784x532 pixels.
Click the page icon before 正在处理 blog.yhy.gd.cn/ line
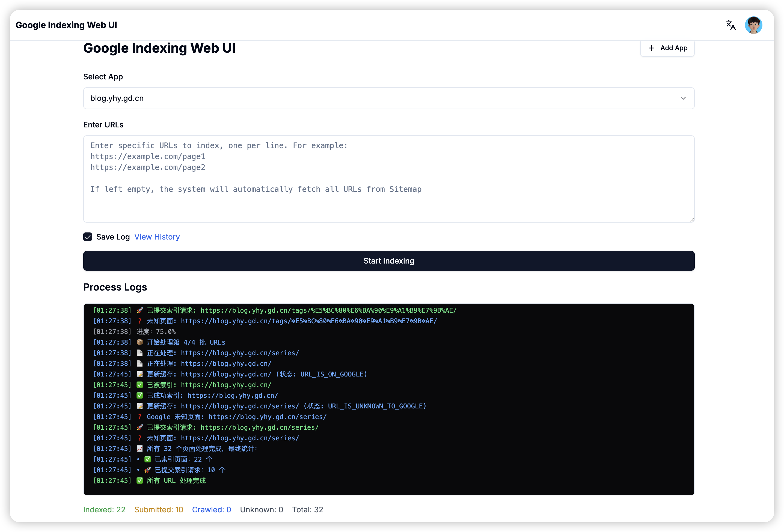tap(140, 363)
